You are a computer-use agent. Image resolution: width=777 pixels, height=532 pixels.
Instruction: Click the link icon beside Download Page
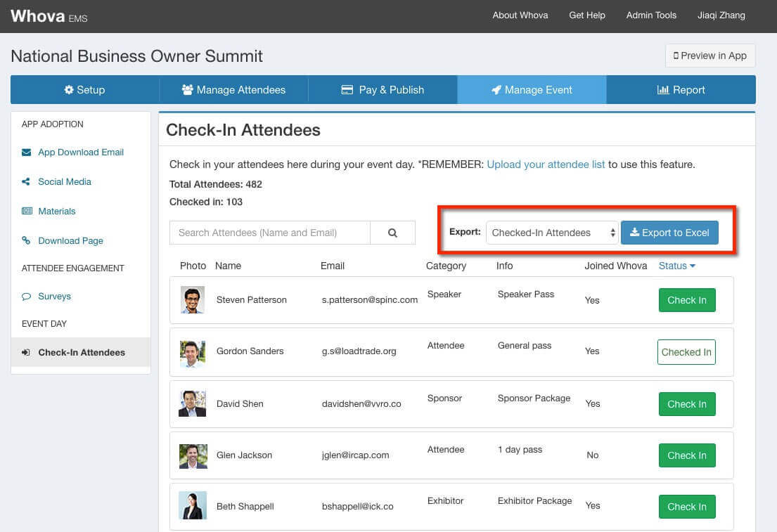[27, 240]
